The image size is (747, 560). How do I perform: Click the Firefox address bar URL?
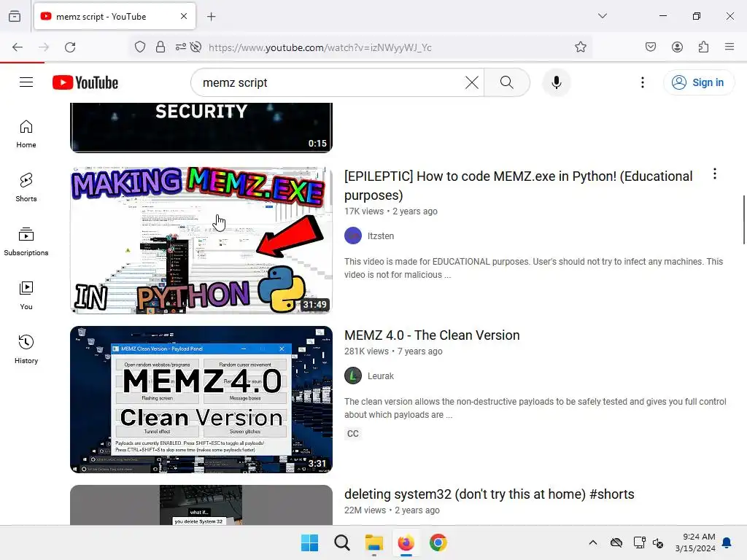[320, 47]
